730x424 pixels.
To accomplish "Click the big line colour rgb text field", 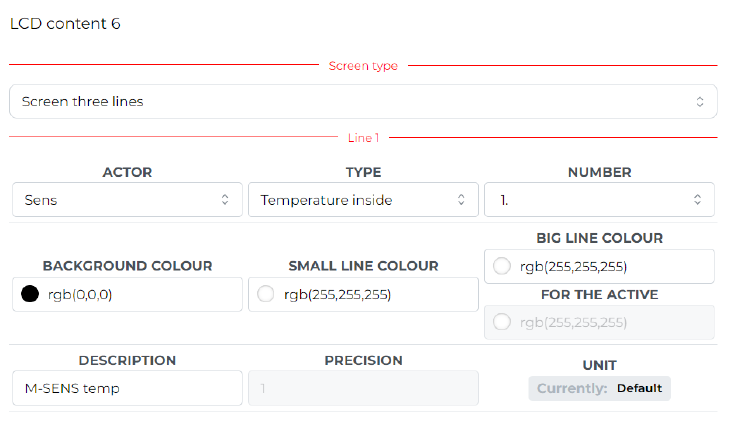I will pyautogui.click(x=599, y=266).
